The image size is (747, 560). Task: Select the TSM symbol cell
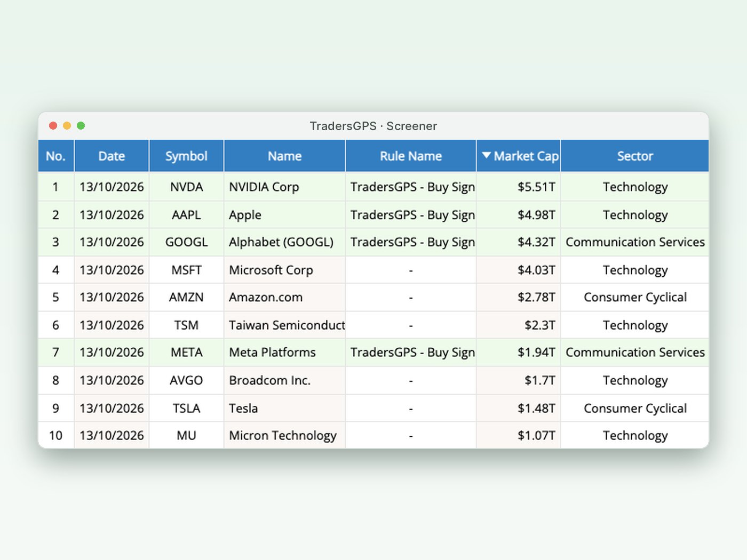pos(186,325)
